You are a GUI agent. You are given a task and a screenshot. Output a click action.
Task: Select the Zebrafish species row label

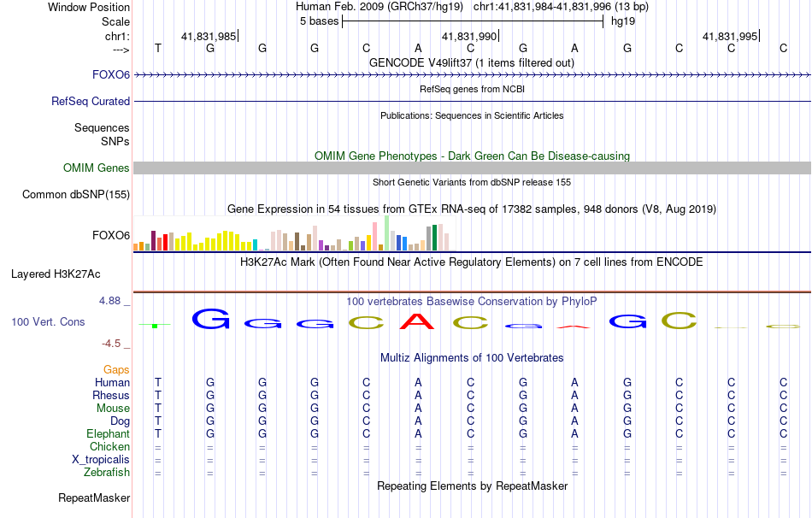coord(107,473)
